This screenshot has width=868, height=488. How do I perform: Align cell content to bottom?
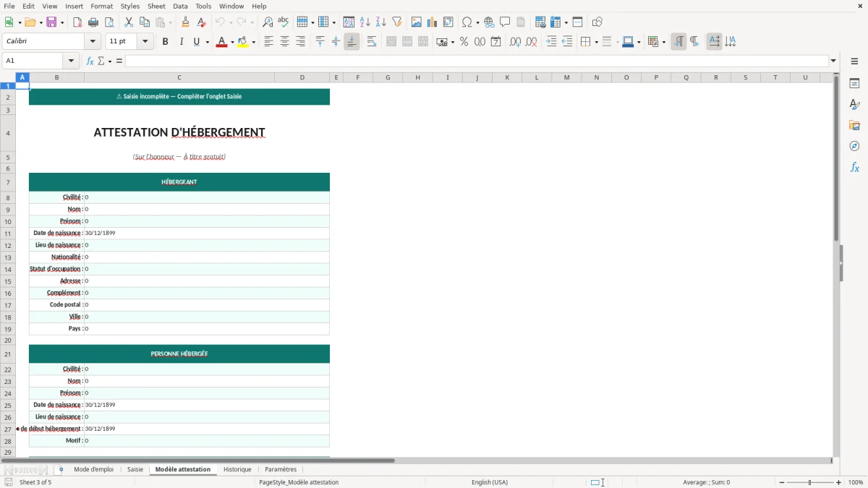point(352,42)
